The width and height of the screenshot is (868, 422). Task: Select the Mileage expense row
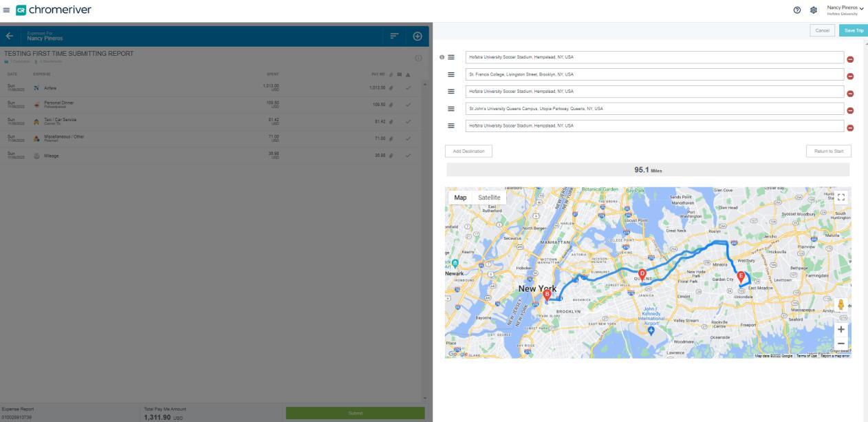209,154
